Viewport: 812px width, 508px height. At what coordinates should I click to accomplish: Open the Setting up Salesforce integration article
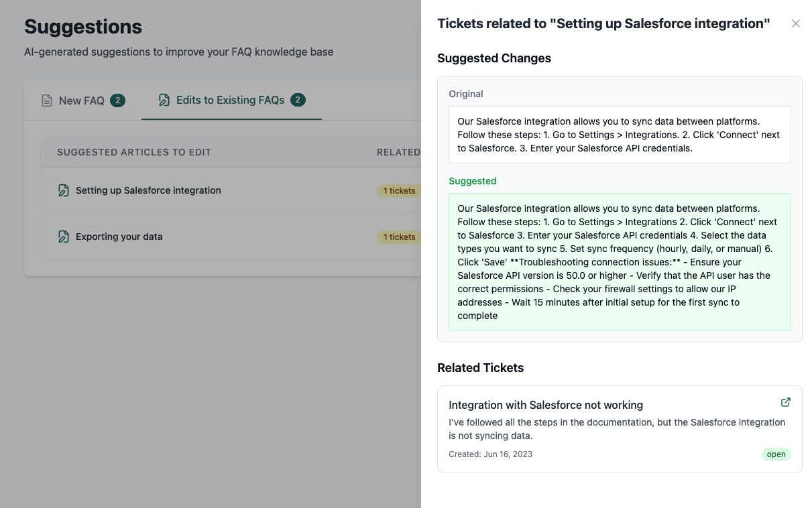[148, 190]
